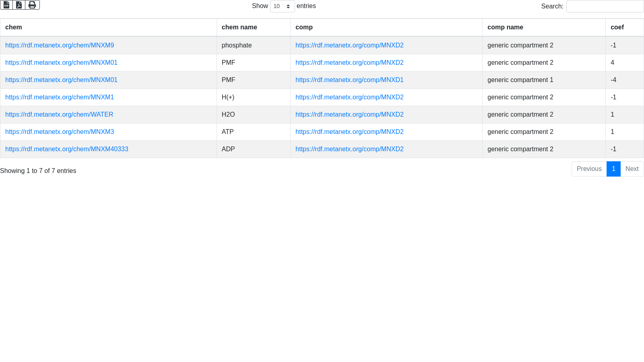Open the chem/WATER link
644x362 pixels.
(x=59, y=115)
